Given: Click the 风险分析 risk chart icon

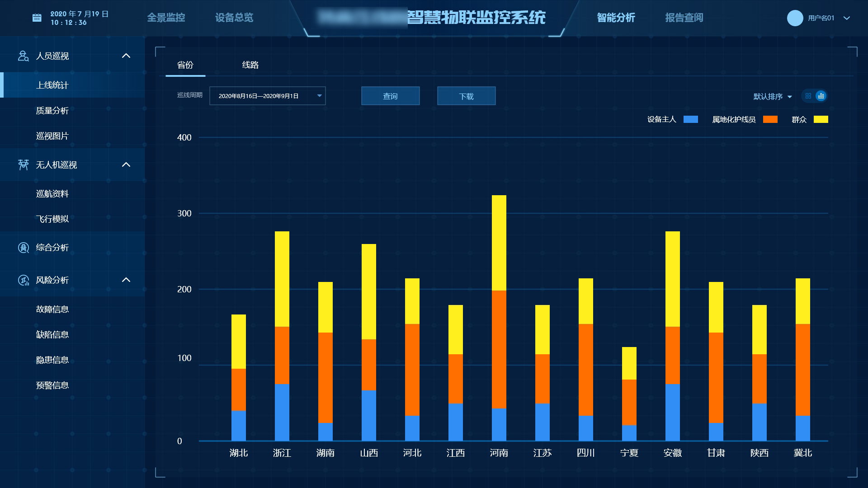Looking at the screenshot, I should [x=23, y=280].
